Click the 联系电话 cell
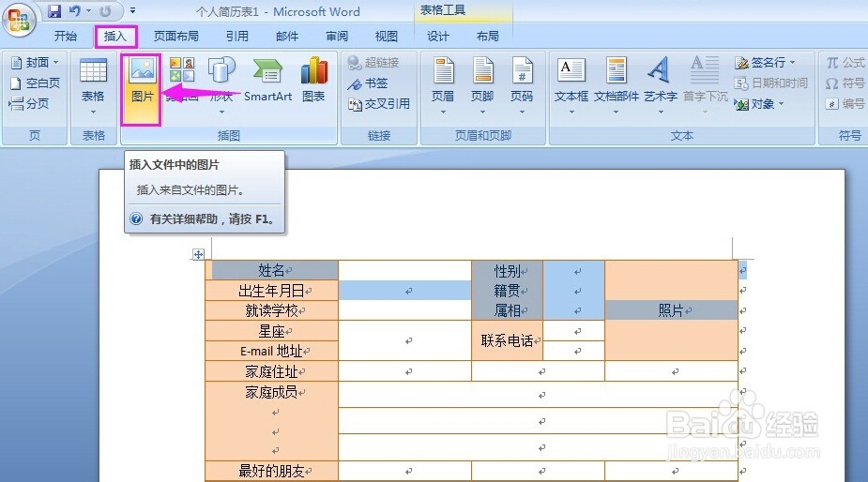This screenshot has width=868, height=482. [508, 340]
